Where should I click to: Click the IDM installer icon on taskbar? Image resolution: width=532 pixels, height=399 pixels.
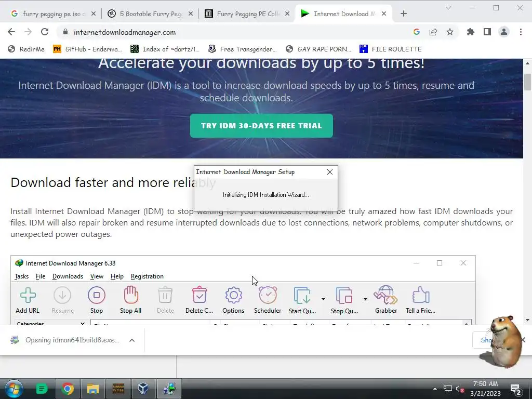pyautogui.click(x=169, y=389)
